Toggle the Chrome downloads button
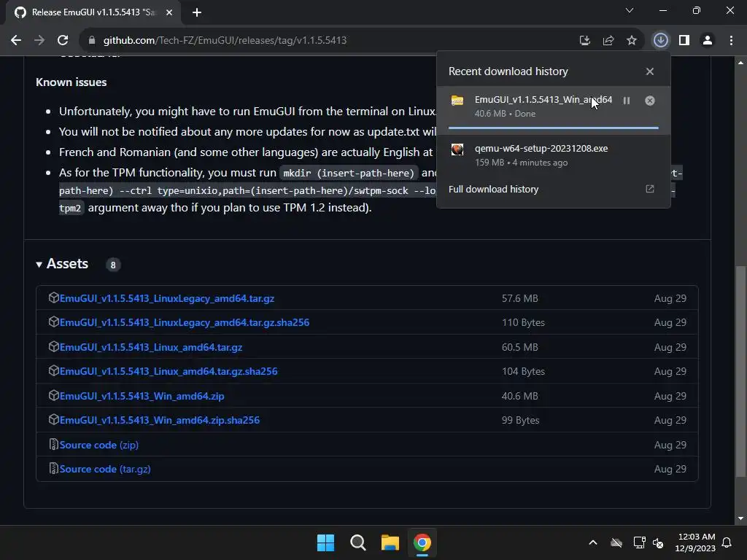This screenshot has width=747, height=560. tap(660, 41)
